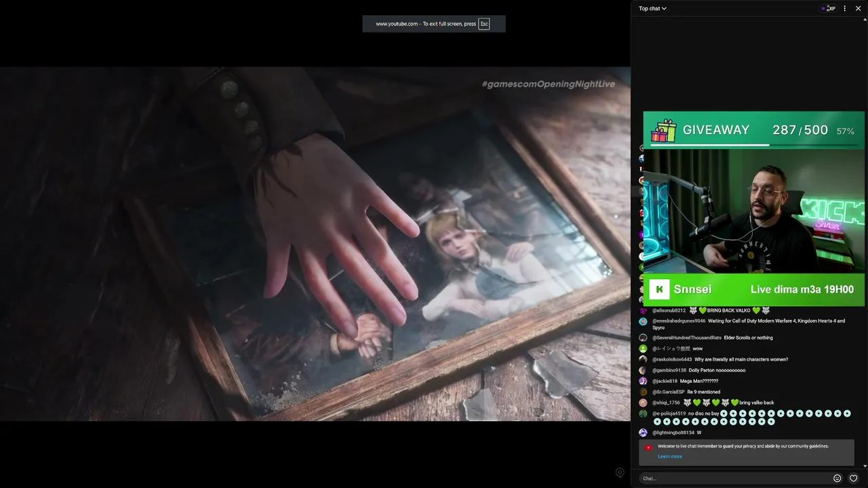This screenshot has height=488, width=868.
Task: Click the @gambino9138 username
Action: click(669, 370)
